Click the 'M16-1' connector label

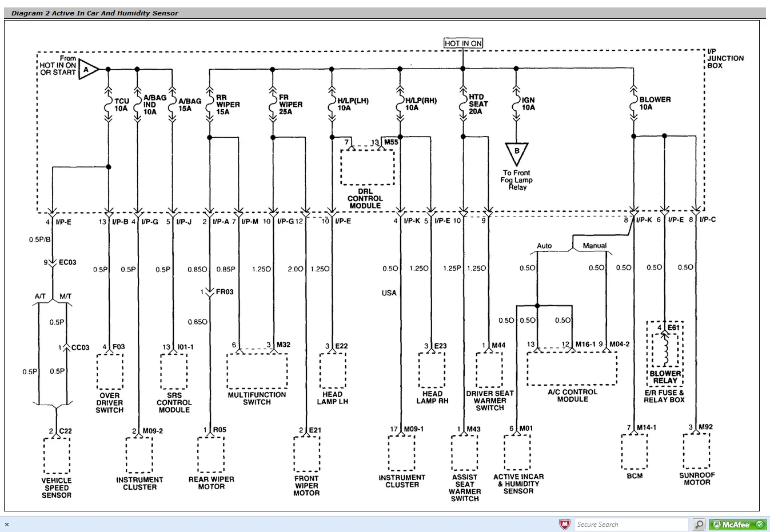coord(585,344)
